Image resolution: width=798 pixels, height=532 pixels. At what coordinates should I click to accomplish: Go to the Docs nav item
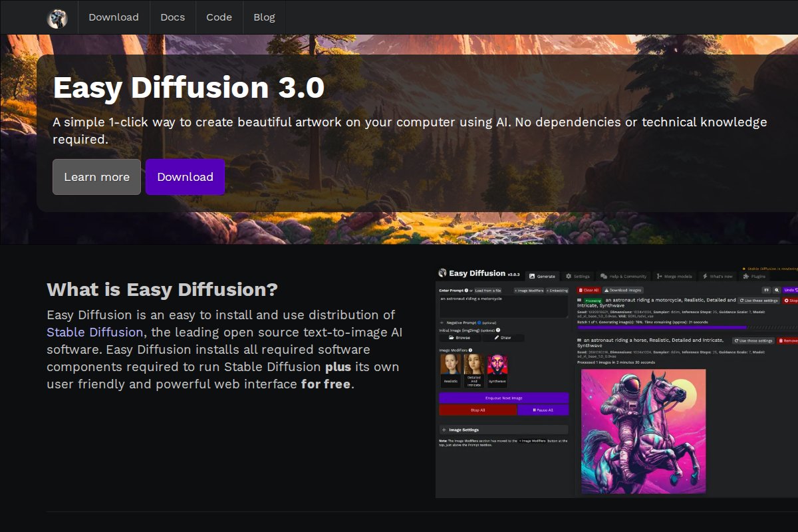click(173, 17)
